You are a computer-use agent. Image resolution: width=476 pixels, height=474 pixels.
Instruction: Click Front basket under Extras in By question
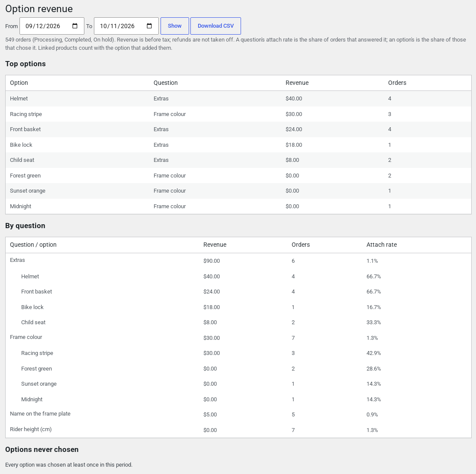pos(36,291)
